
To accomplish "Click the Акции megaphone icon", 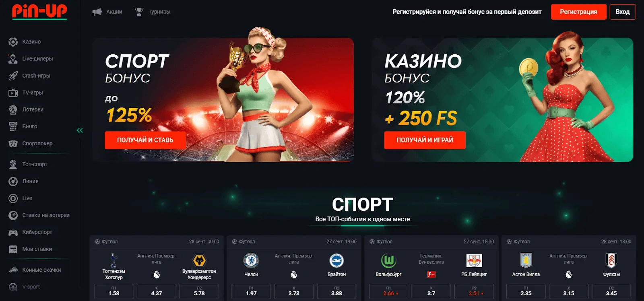I will click(x=97, y=12).
